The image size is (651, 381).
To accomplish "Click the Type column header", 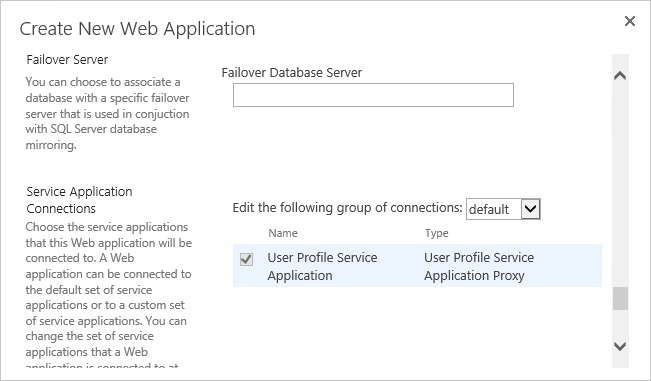I will [436, 233].
